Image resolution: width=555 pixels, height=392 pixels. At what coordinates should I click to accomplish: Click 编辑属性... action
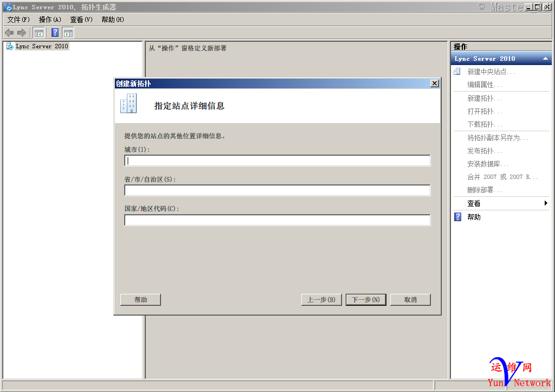485,85
